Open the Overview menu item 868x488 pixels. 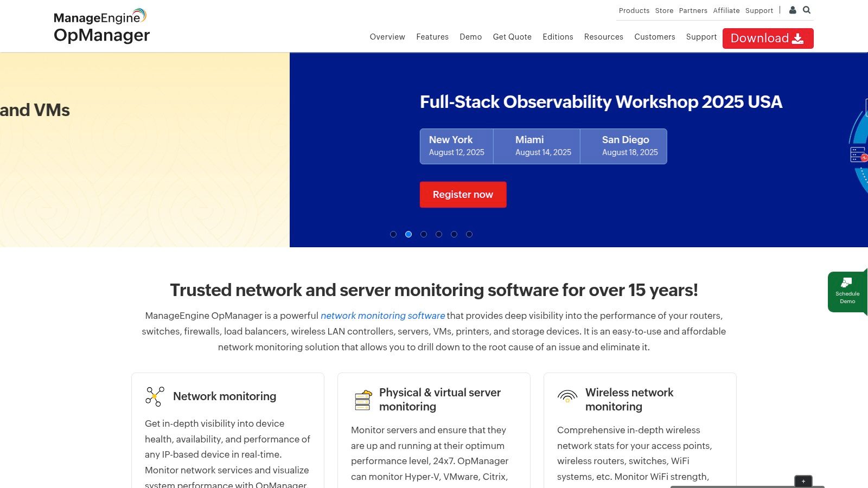point(387,37)
